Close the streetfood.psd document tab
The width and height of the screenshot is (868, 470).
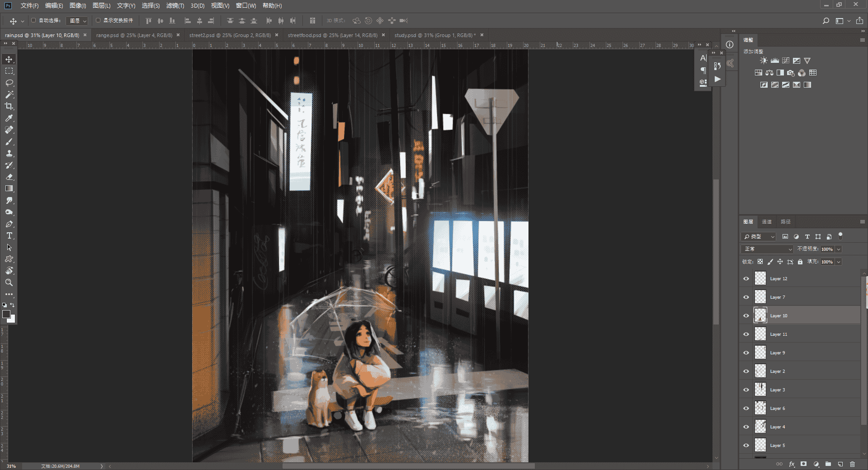[383, 35]
